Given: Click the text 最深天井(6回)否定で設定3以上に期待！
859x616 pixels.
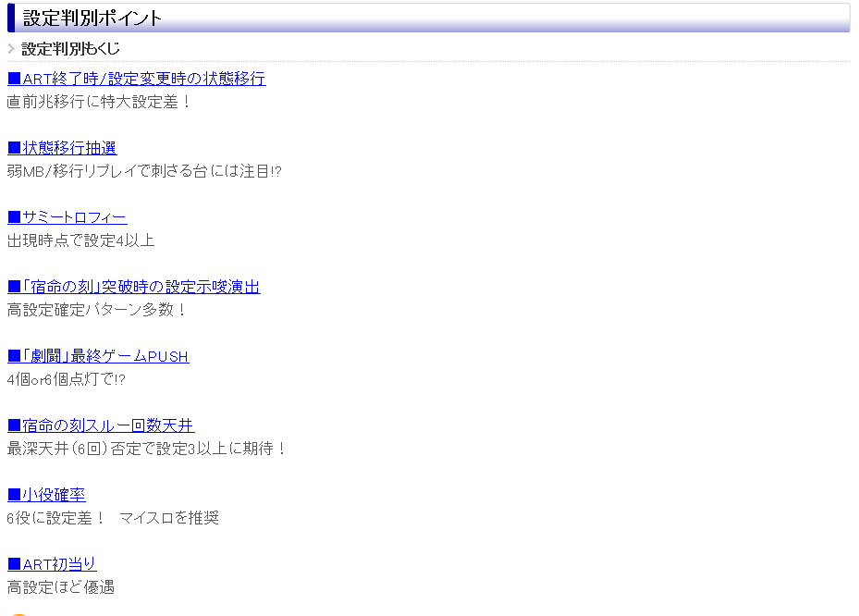Looking at the screenshot, I should (x=146, y=449).
